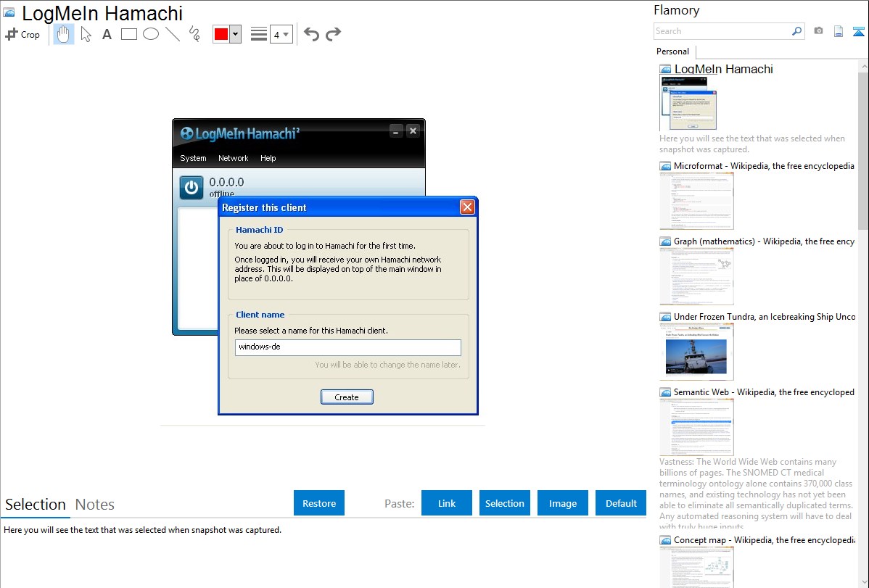Click the client name field containing windows-de
The height and width of the screenshot is (588, 869).
348,347
